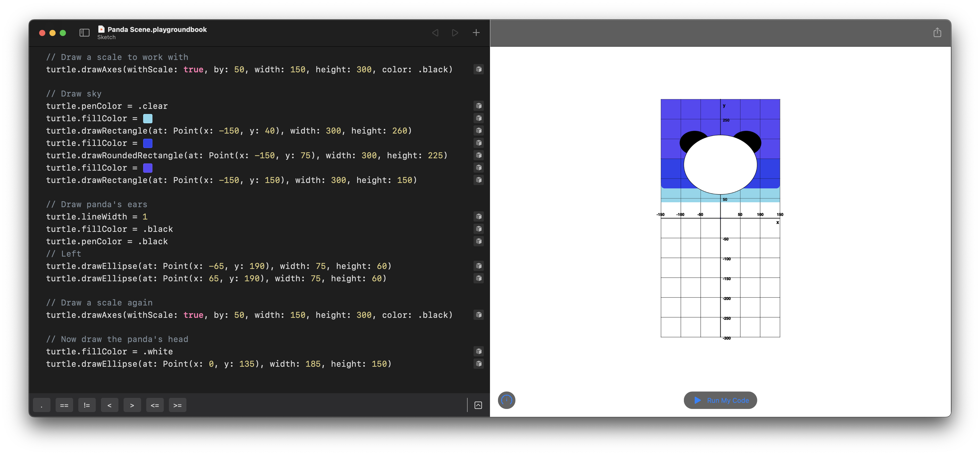
Task: Insert the period shortcut key
Action: click(41, 405)
